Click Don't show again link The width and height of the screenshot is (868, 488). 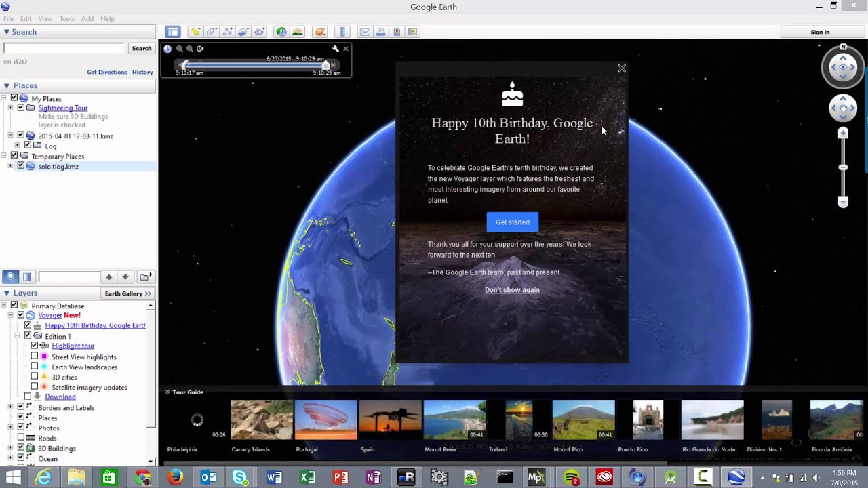point(512,290)
